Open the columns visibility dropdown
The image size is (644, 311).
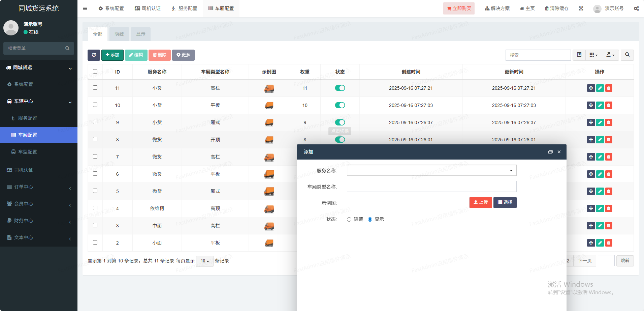(x=593, y=55)
